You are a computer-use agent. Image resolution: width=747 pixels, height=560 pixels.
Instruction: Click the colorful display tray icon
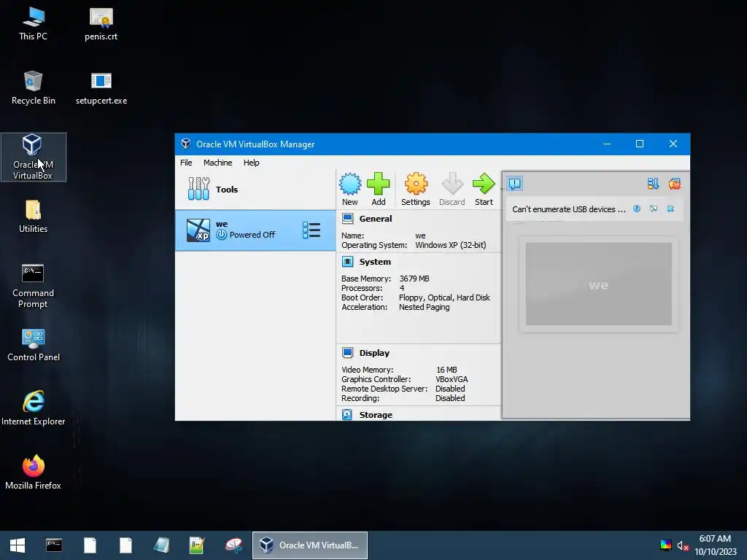coord(666,545)
